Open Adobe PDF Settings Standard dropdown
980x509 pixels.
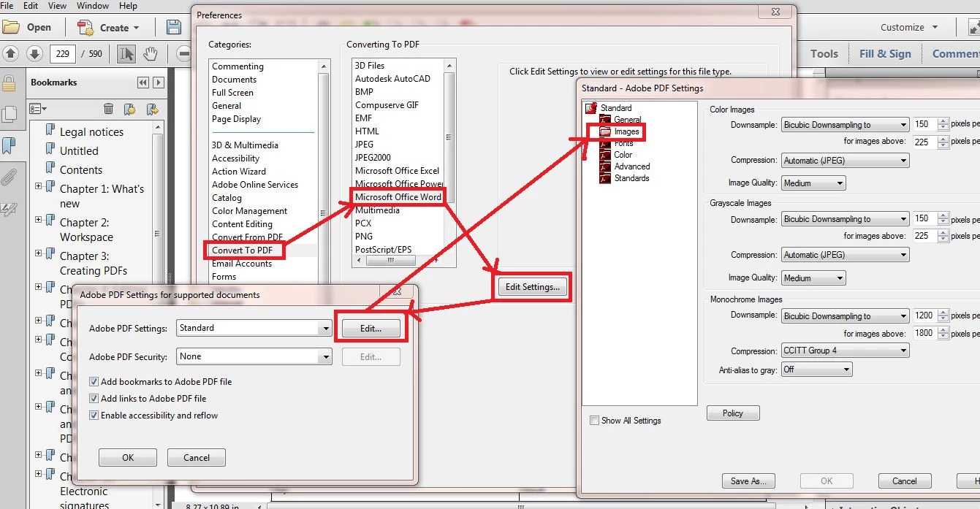click(x=254, y=329)
